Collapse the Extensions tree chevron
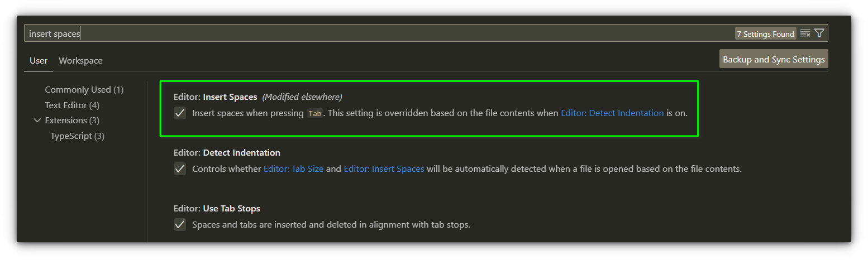The image size is (868, 260). point(37,121)
